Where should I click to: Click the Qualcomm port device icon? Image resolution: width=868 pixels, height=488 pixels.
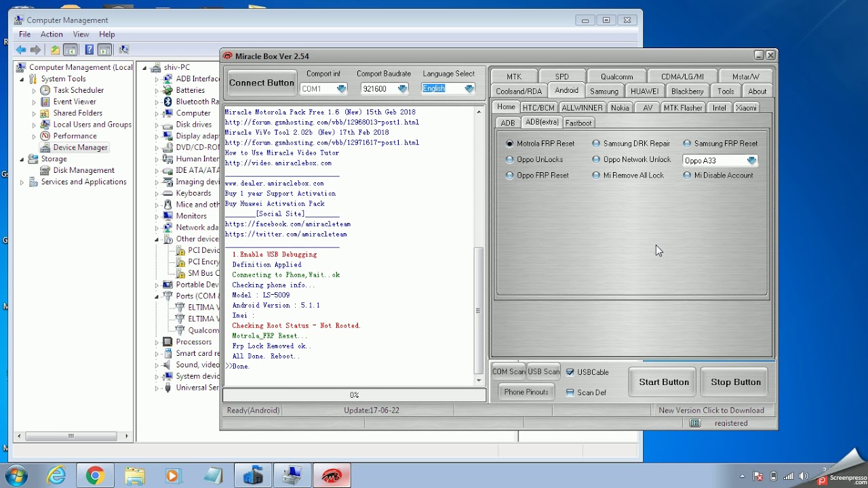(180, 331)
